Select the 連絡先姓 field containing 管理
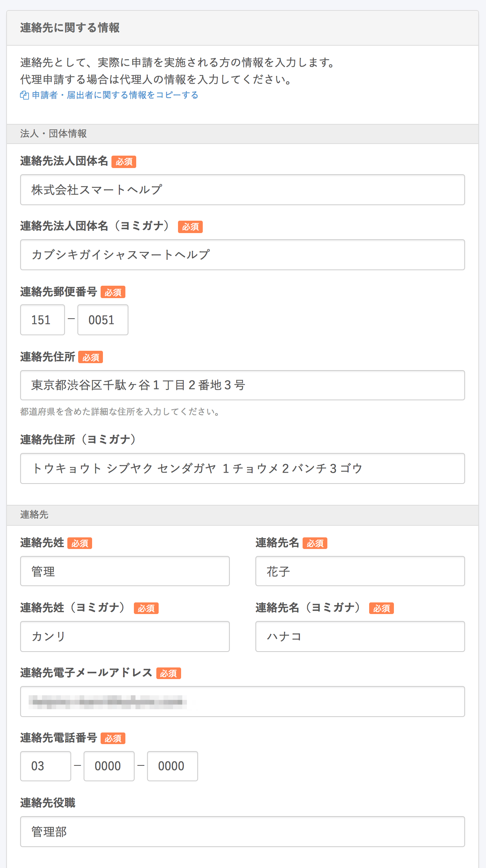Image resolution: width=486 pixels, height=868 pixels. click(x=125, y=571)
